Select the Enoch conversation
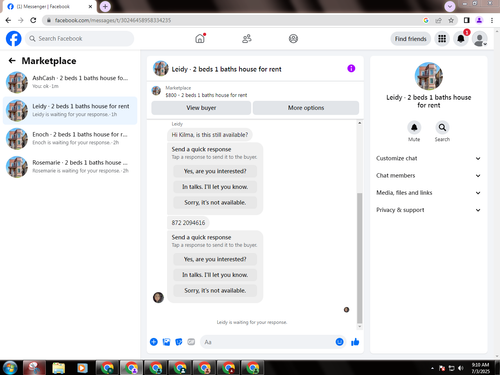 click(70, 139)
